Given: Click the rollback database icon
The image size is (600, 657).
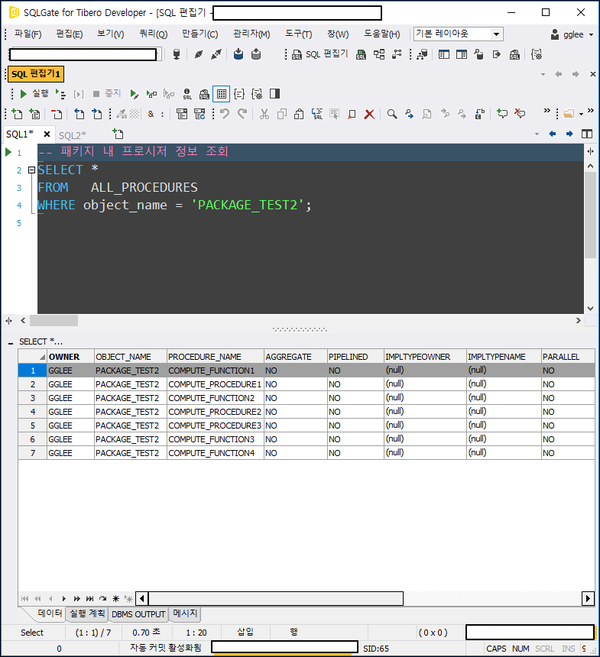Looking at the screenshot, I should pos(256,54).
